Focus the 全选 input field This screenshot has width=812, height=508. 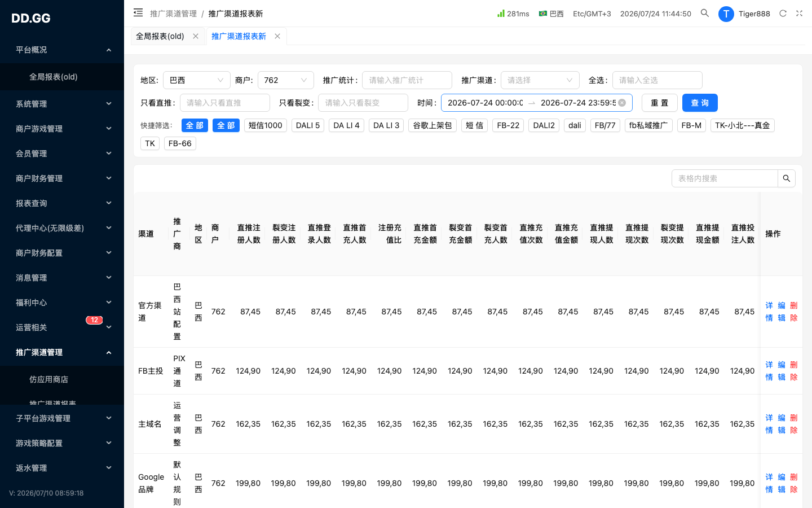pos(657,80)
